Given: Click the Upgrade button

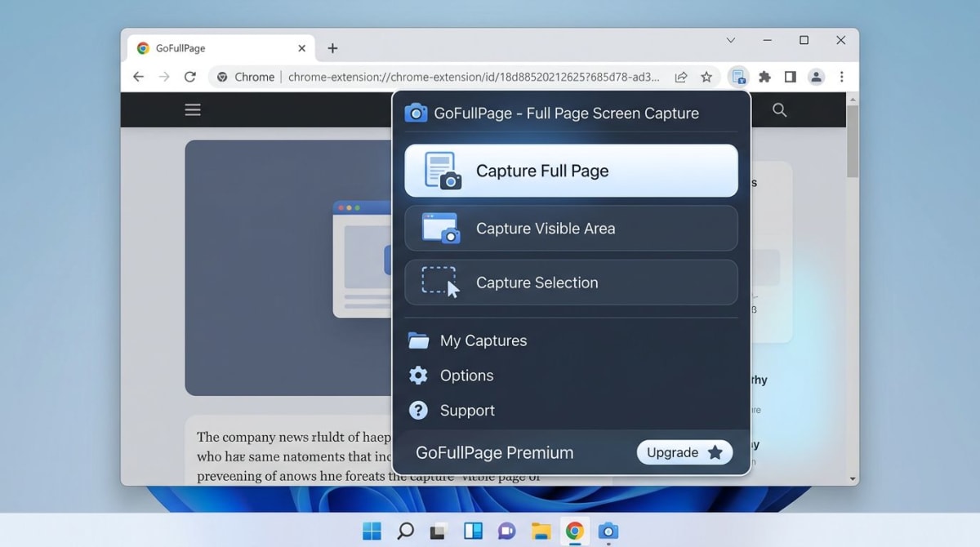Looking at the screenshot, I should [684, 452].
